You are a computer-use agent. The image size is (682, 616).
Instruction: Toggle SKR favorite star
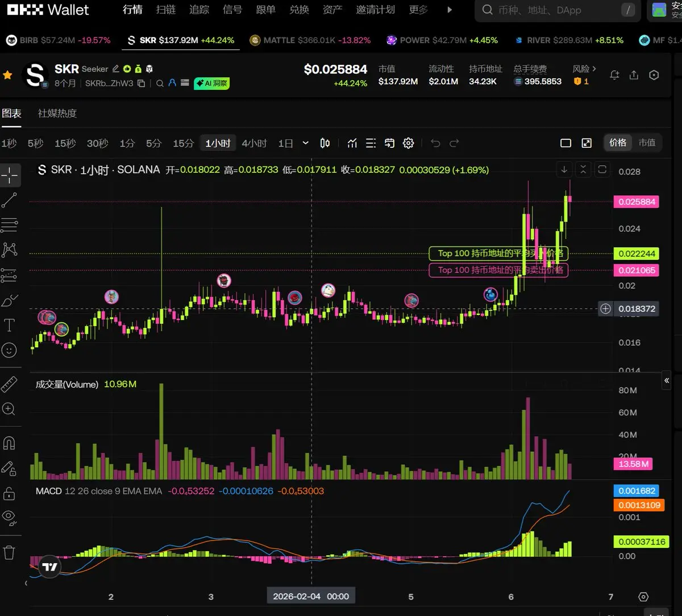[7, 75]
